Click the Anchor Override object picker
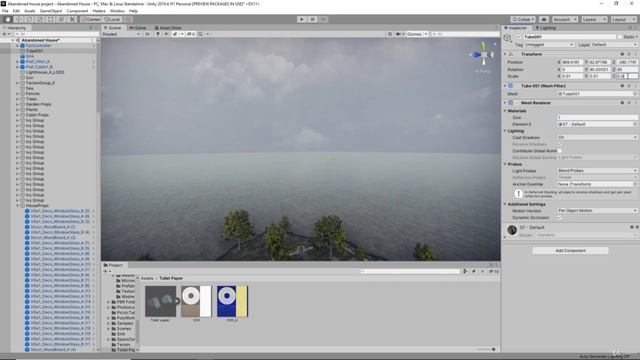The image size is (640, 360). point(635,184)
